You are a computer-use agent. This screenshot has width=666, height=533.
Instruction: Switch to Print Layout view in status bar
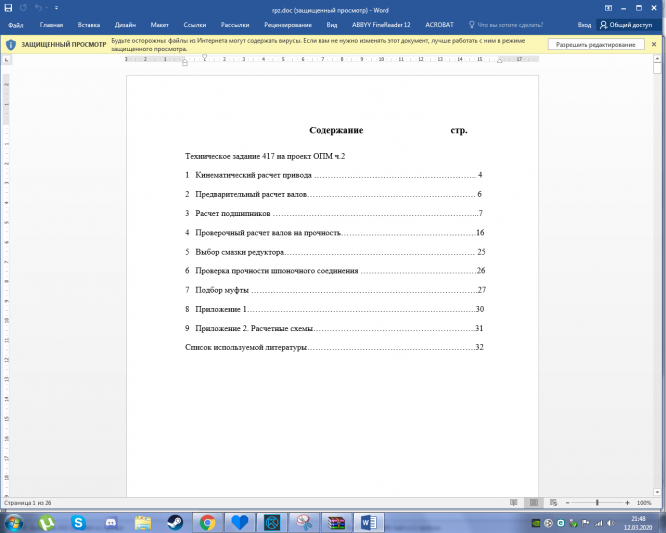click(x=532, y=502)
